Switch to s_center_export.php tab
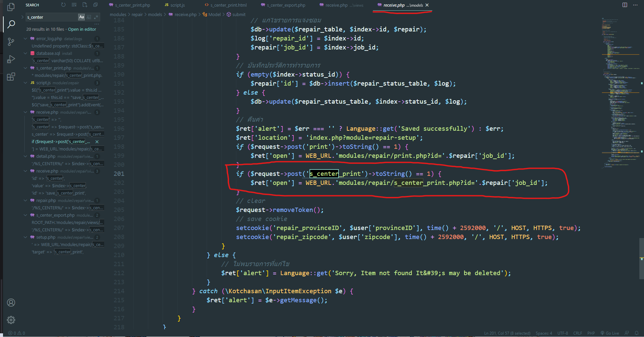644x337 pixels. point(283,5)
